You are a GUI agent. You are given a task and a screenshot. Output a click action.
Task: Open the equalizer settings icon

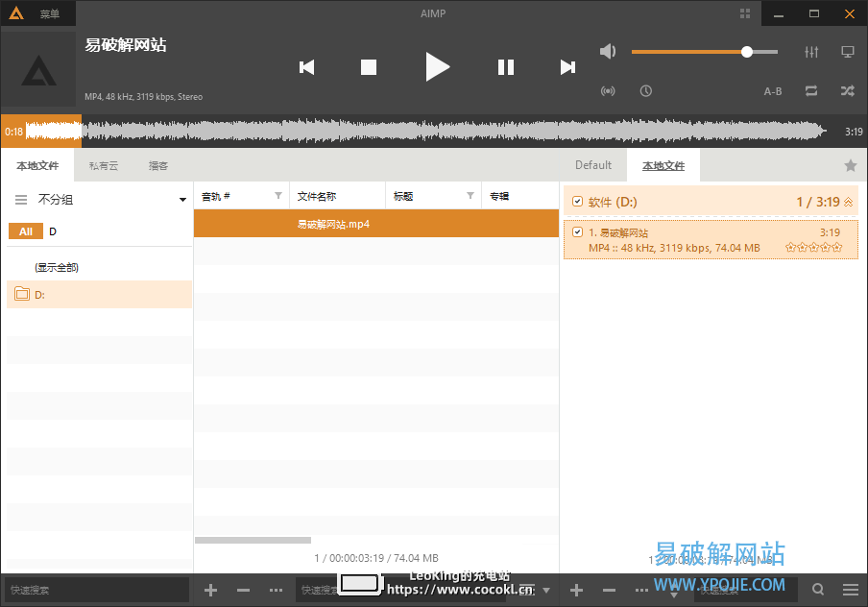click(811, 52)
